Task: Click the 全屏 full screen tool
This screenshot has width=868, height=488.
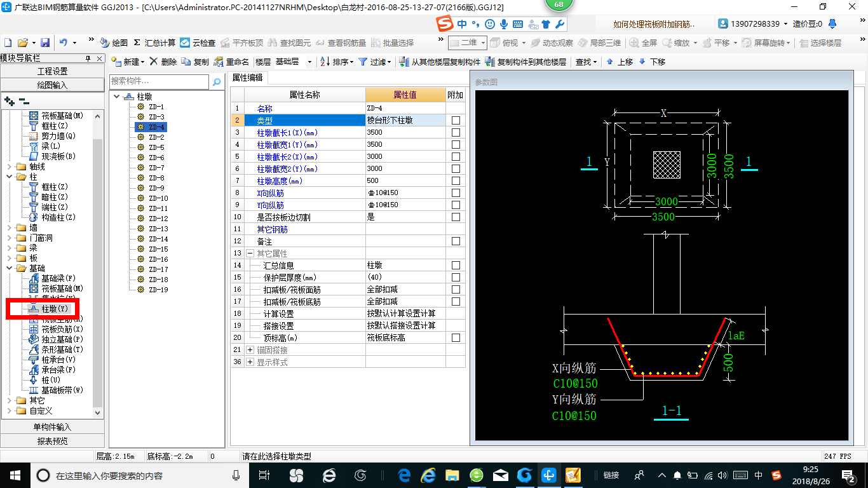Action: point(644,43)
